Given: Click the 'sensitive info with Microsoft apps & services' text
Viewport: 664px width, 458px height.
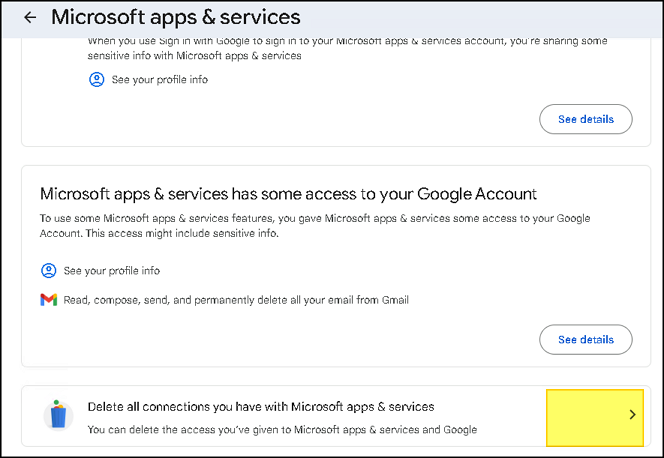Looking at the screenshot, I should (x=194, y=56).
